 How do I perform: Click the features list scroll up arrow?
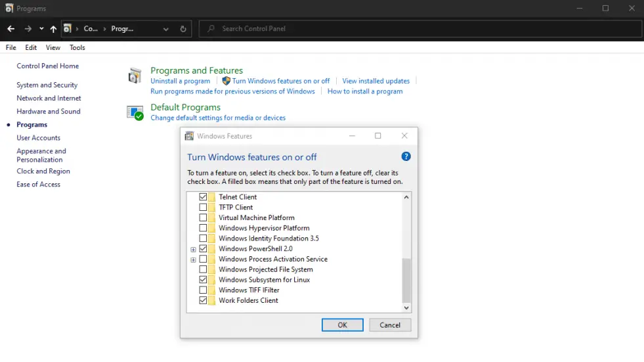pyautogui.click(x=406, y=197)
